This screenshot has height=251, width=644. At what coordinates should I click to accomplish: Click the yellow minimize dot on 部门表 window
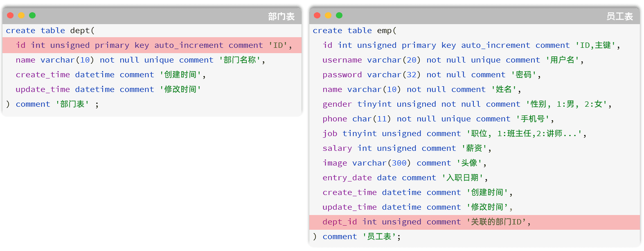coord(21,16)
